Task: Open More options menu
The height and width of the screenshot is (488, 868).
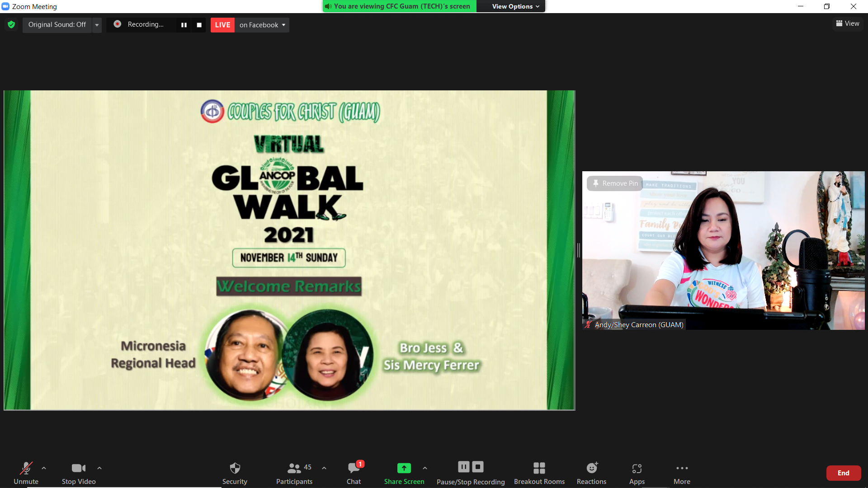Action: point(682,473)
